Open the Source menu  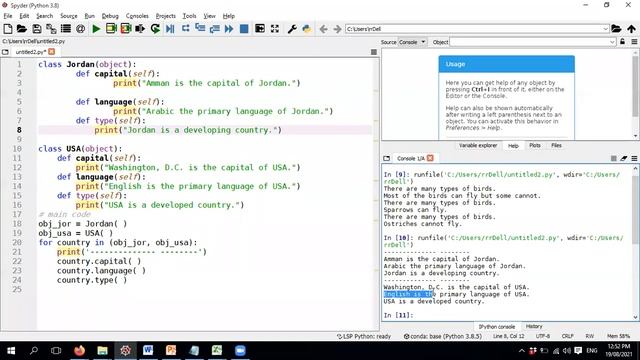(69, 16)
